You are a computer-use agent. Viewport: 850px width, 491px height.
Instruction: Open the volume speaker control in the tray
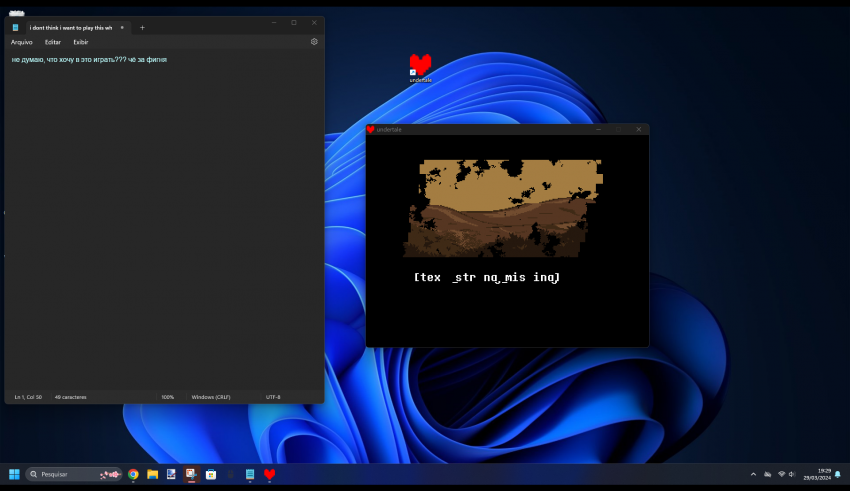(792, 474)
